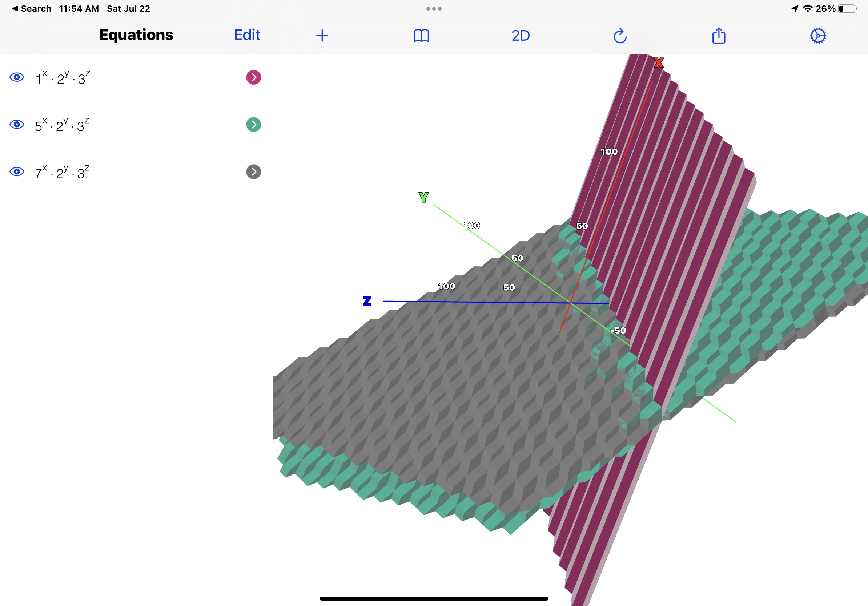Viewport: 868px width, 606px height.
Task: Expand details via pink chevron button
Action: point(253,77)
